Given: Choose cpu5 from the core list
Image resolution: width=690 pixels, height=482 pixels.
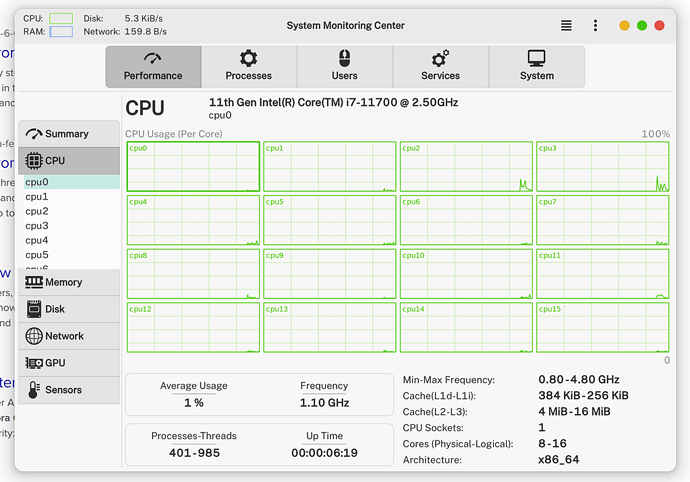Looking at the screenshot, I should pyautogui.click(x=37, y=255).
